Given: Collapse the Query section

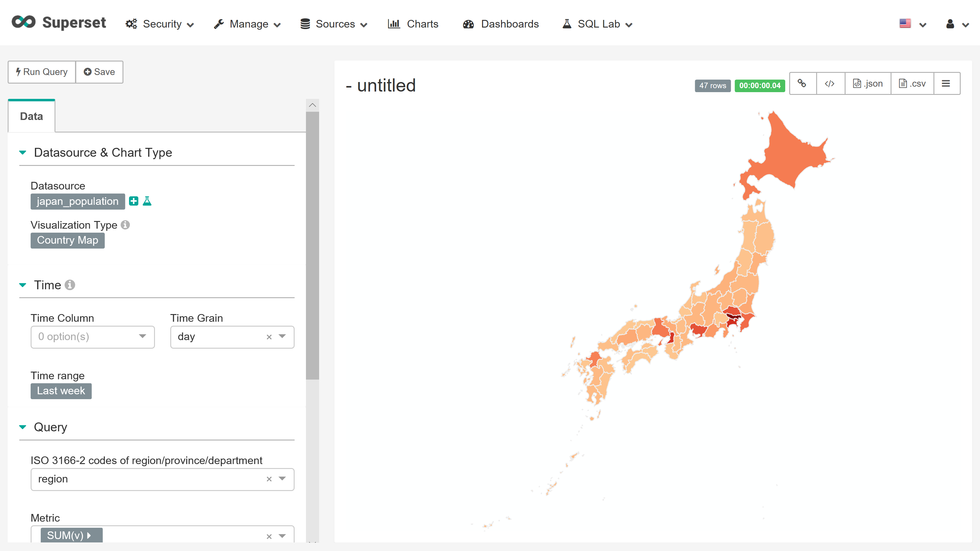Looking at the screenshot, I should (x=23, y=427).
